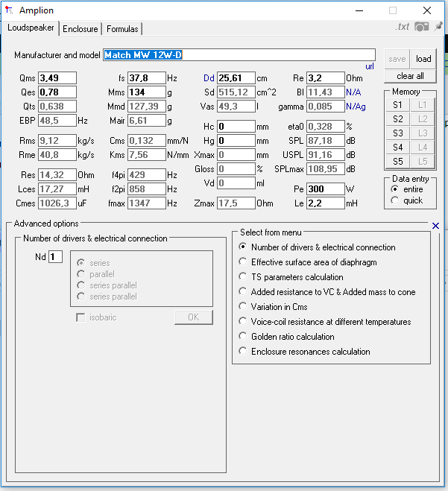
Task: Select Voice-coil resistance at different temperatures
Action: [x=324, y=322]
